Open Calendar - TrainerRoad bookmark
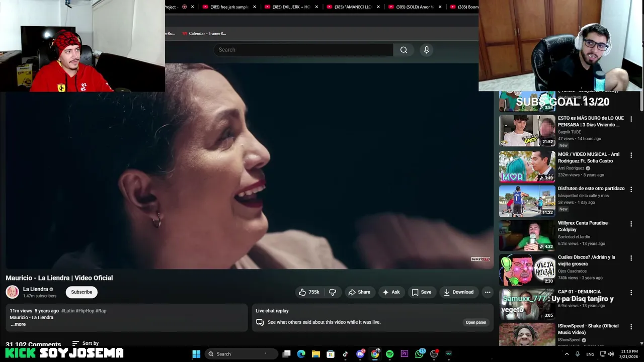This screenshot has height=362, width=644. pos(204,33)
